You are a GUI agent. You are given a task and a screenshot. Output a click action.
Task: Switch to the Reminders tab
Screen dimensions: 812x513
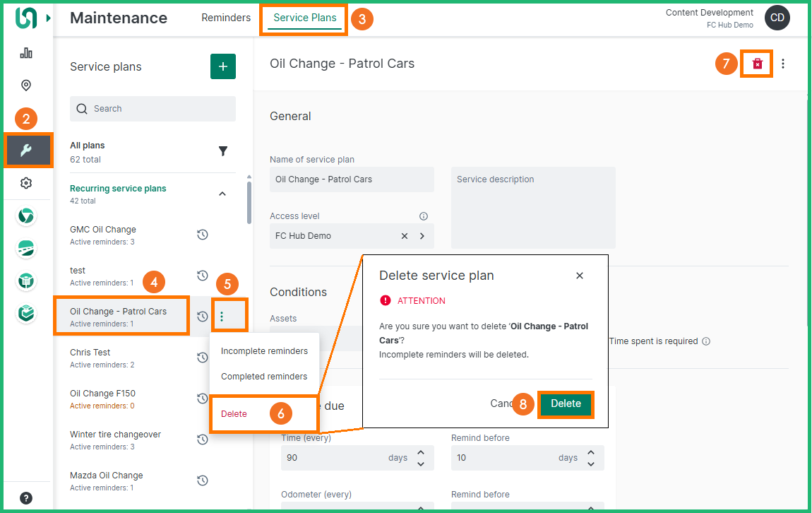point(226,18)
